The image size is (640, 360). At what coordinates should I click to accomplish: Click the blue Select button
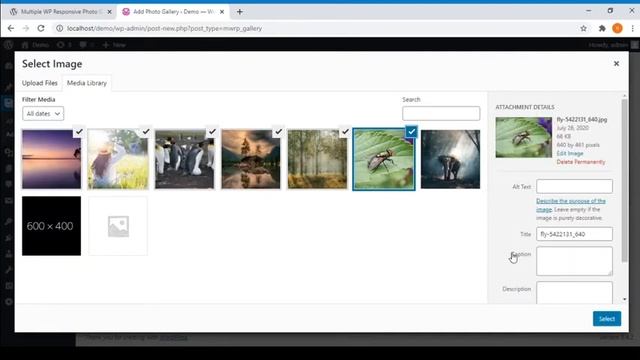(x=607, y=319)
